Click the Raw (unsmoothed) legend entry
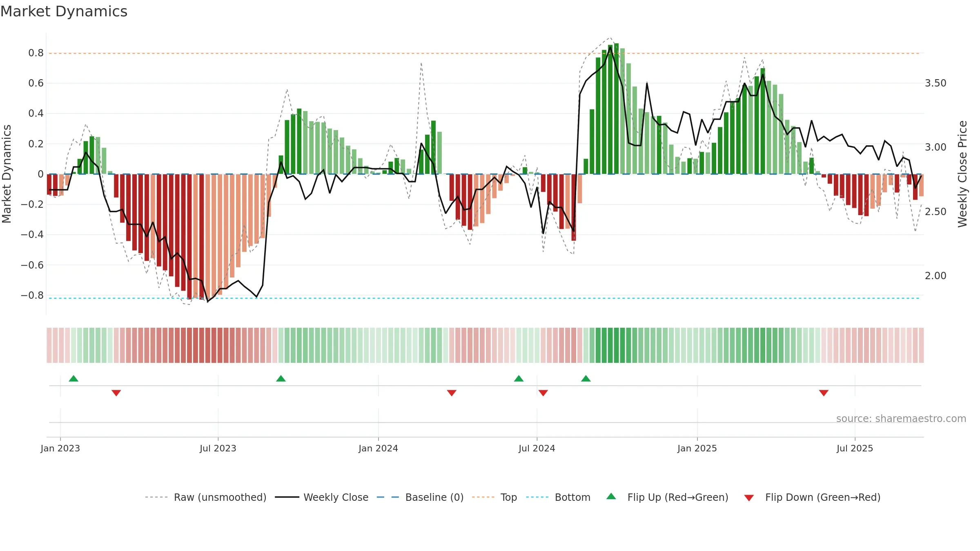This screenshot has width=980, height=551. click(205, 497)
